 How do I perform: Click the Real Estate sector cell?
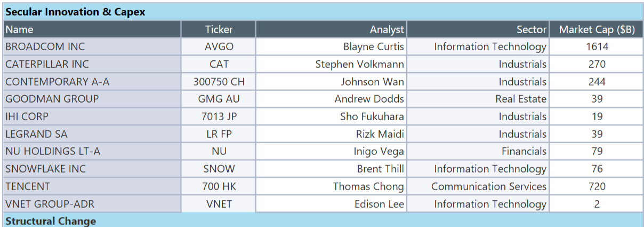520,99
